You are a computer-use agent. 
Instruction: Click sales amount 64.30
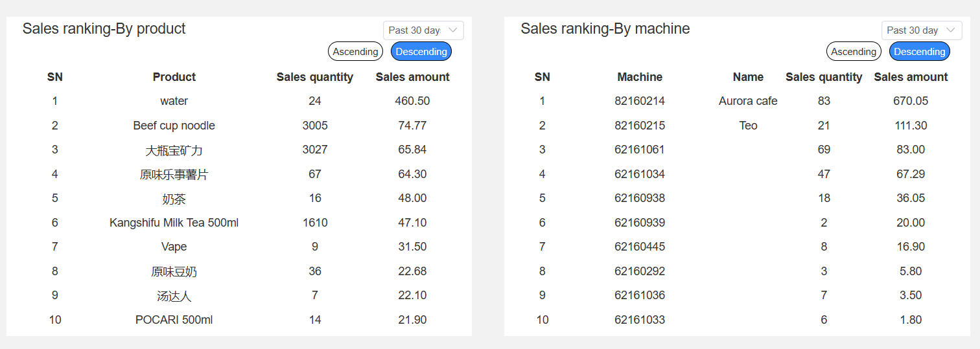pos(412,174)
